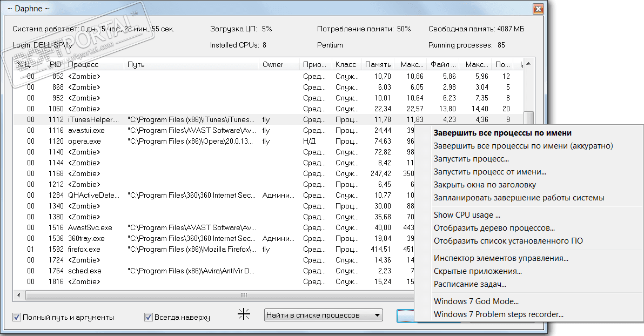Click the Installed CPUs: 8 label
644x336 pixels.
coord(238,45)
